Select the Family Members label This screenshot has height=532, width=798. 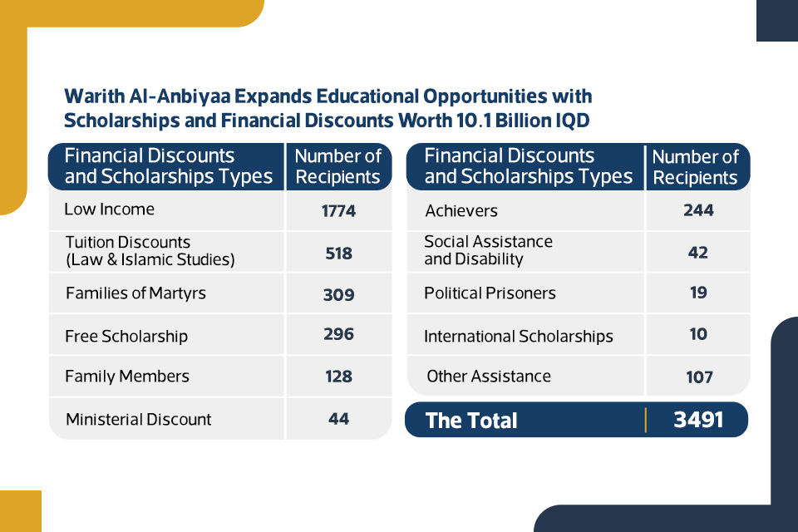(127, 377)
